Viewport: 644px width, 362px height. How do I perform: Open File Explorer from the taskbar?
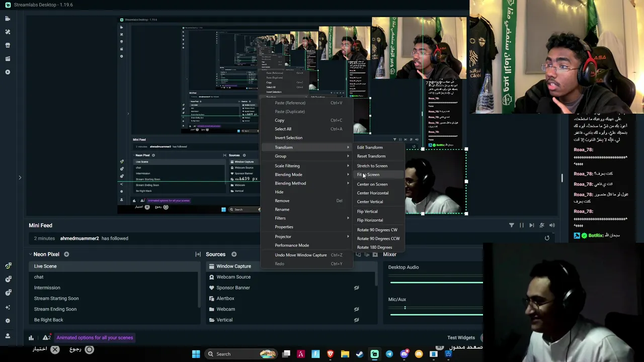coord(345,354)
